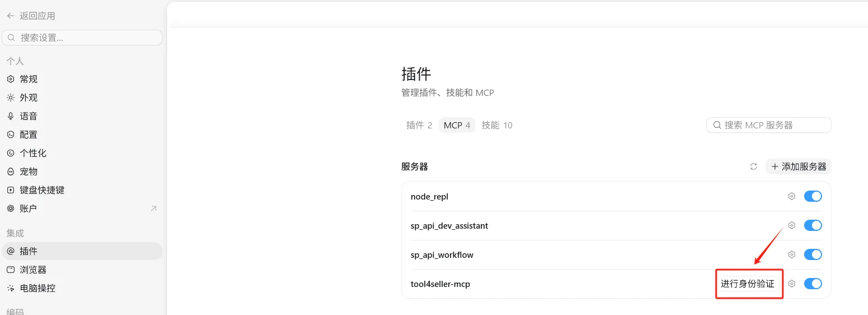Screen dimensions: 868x315
Task: Click the refresh servers icon
Action: (x=754, y=166)
